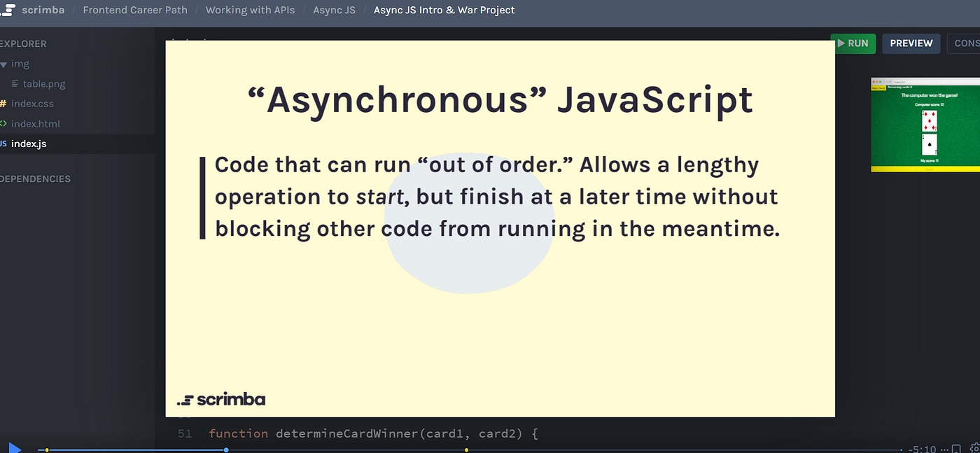Click the card game preview thumbnail
The width and height of the screenshot is (980, 453).
tap(925, 125)
